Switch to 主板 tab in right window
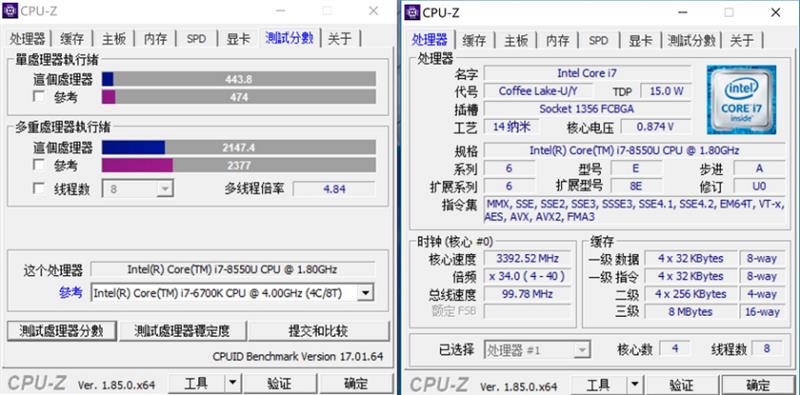Image resolution: width=800 pixels, height=395 pixels. tap(516, 41)
